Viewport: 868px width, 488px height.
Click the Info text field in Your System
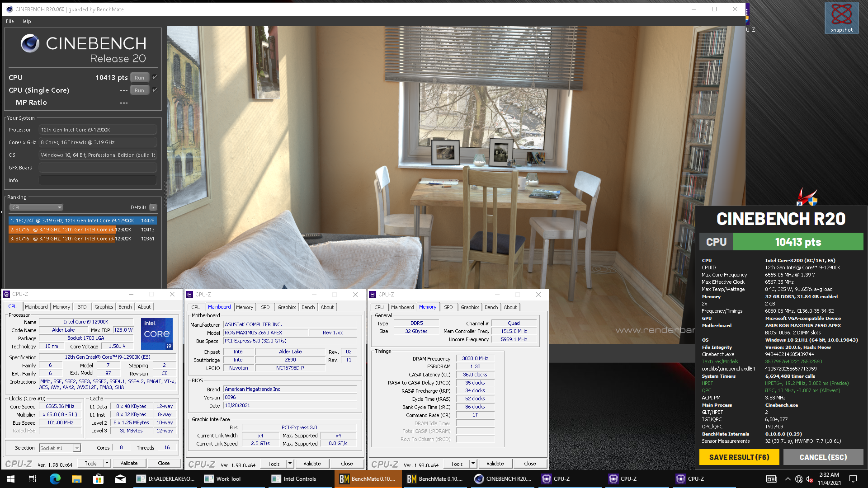click(98, 180)
